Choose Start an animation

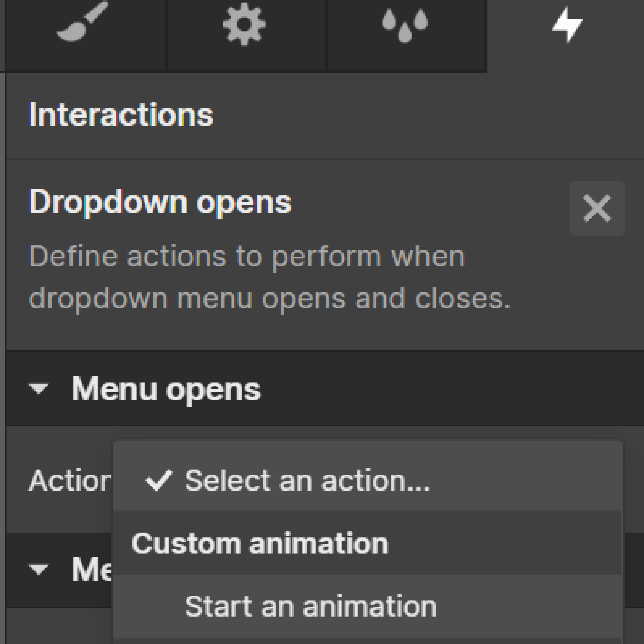tap(310, 605)
